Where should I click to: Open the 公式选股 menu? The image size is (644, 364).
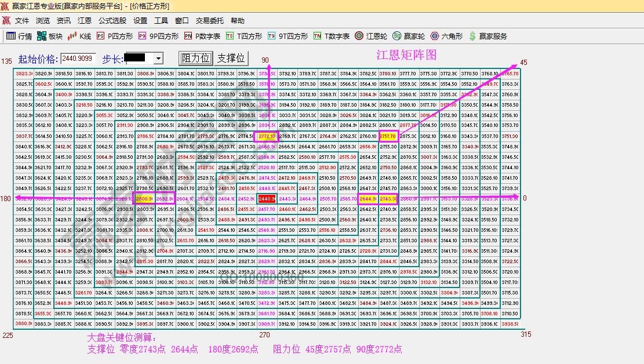(x=112, y=20)
